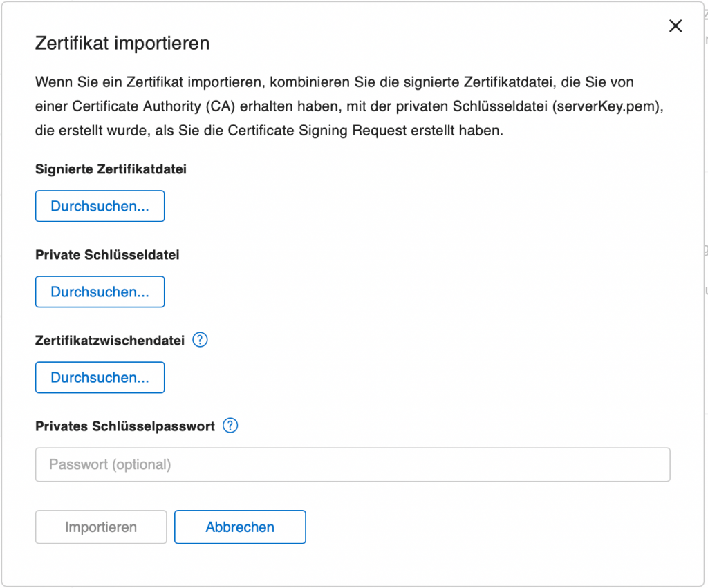Cancel with the Abbrechen button
This screenshot has height=588, width=708.
point(240,527)
